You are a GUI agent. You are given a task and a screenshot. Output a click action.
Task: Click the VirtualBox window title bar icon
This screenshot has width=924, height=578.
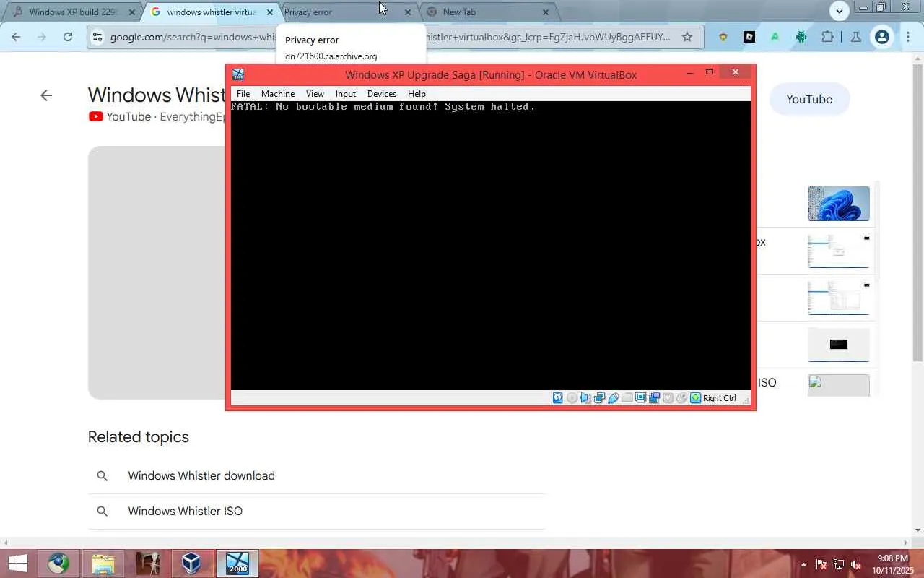pos(238,74)
